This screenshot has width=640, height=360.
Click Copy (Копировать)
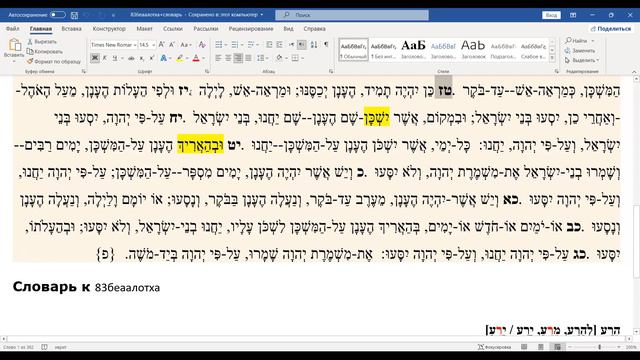point(45,51)
